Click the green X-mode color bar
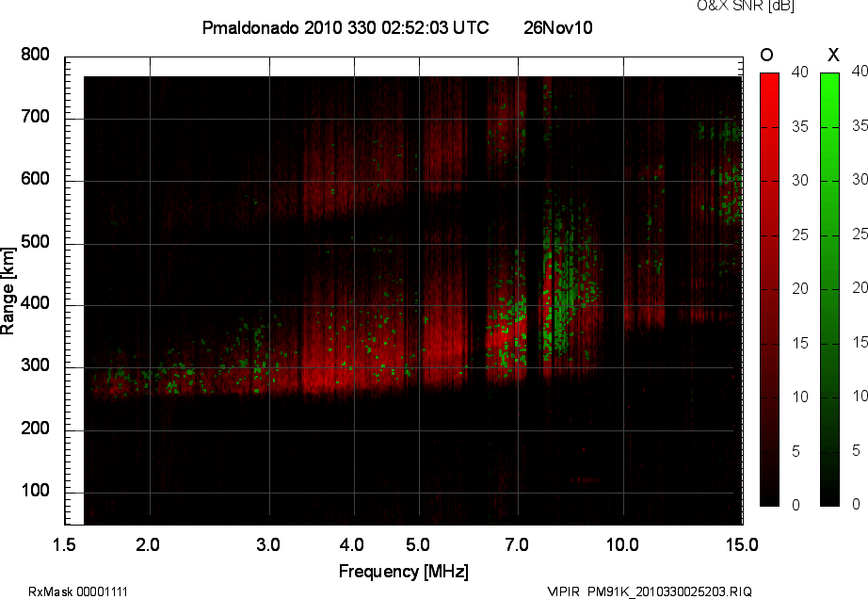868x599 pixels. pos(829,289)
